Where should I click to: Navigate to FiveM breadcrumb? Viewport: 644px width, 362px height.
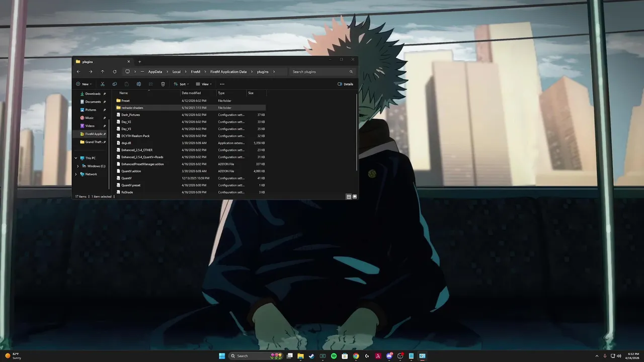195,71
